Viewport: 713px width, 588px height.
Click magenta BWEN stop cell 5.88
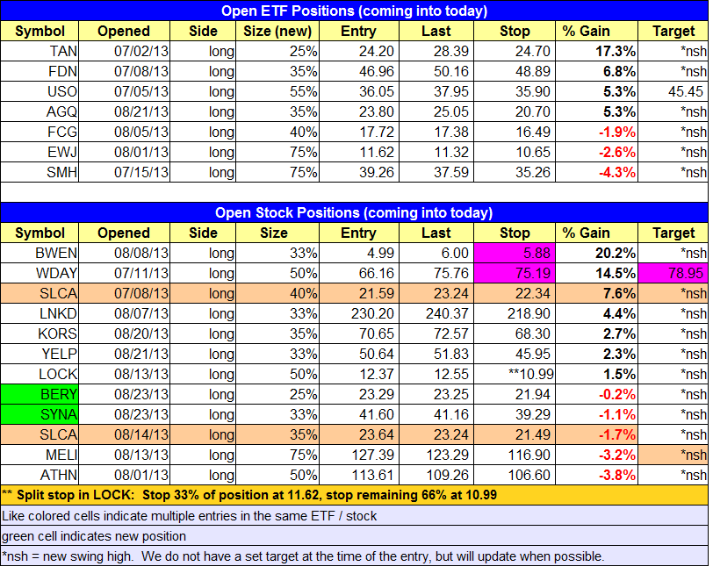[515, 253]
